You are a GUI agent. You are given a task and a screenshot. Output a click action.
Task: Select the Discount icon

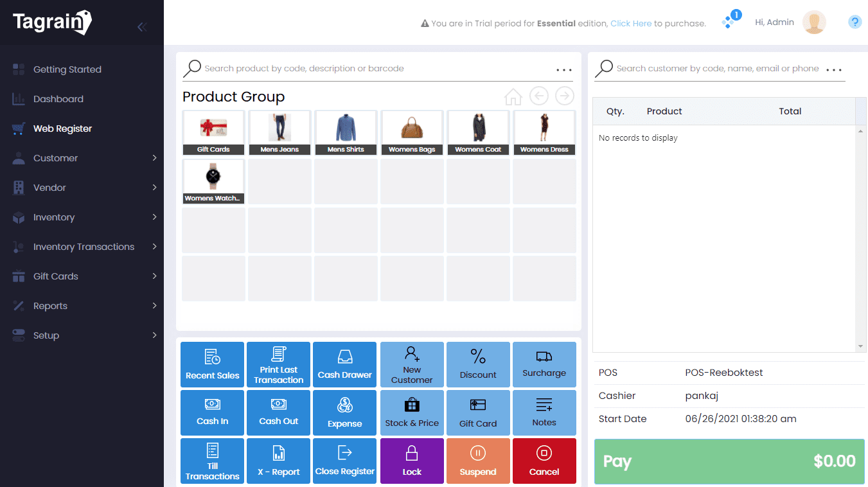pos(478,364)
